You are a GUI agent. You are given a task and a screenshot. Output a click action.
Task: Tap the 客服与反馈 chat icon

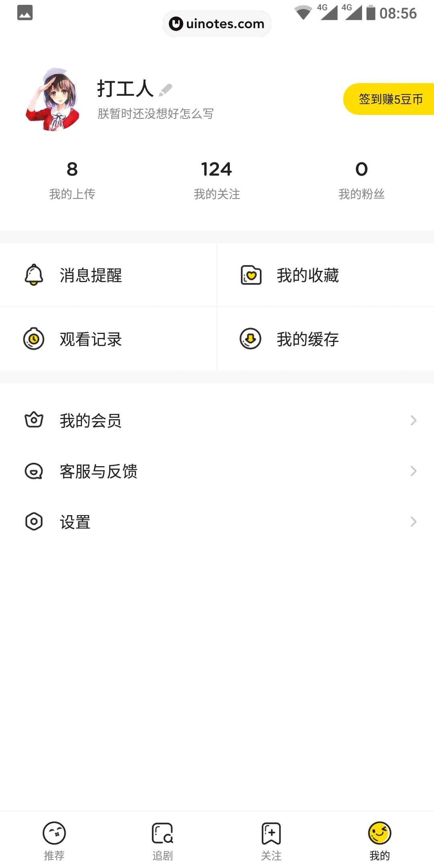(34, 471)
